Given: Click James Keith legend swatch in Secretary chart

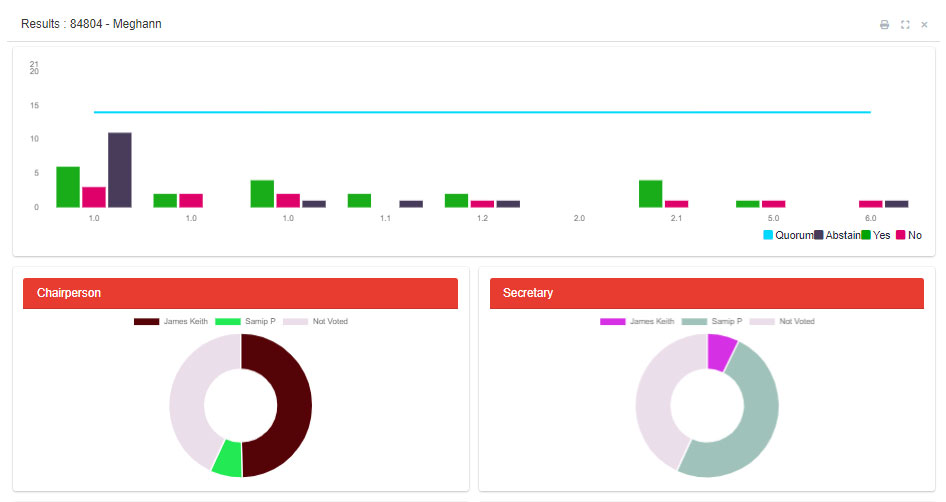Looking at the screenshot, I should click(x=613, y=321).
